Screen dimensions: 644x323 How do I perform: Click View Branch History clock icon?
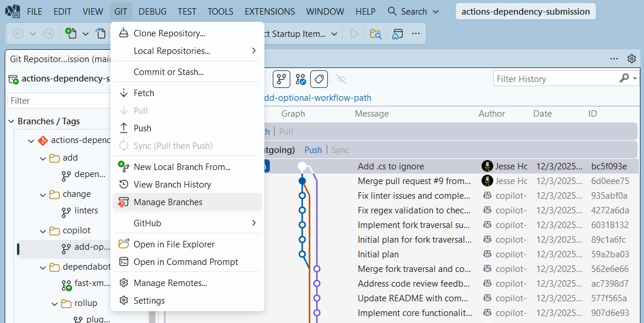(x=124, y=184)
